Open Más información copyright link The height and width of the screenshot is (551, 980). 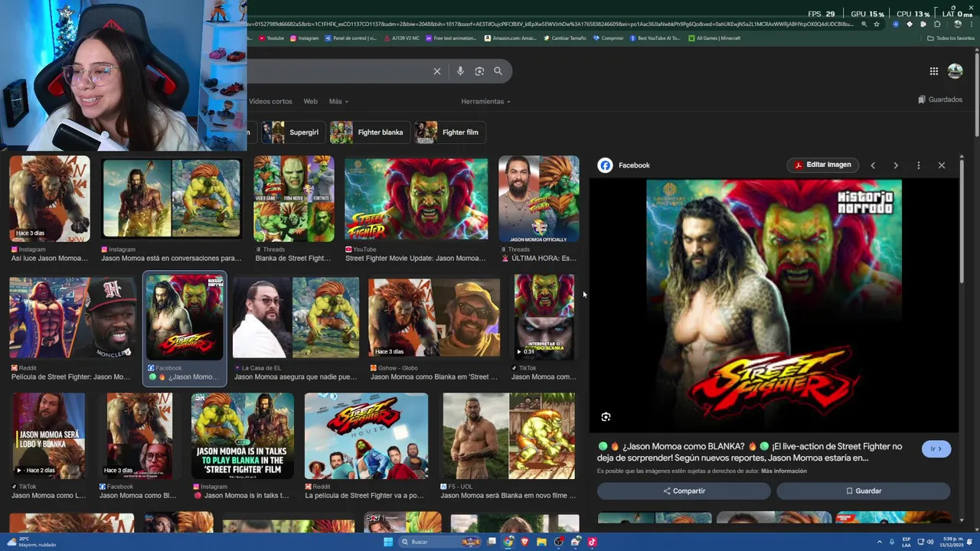783,471
